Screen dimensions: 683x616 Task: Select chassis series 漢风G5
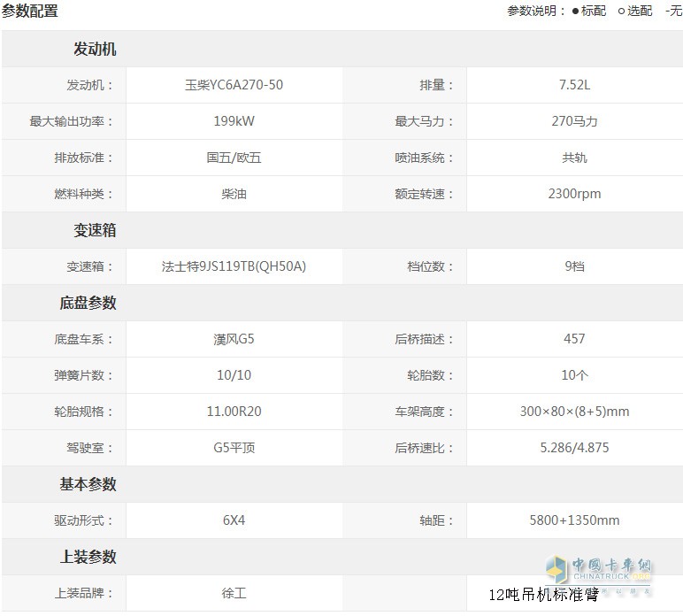point(234,339)
